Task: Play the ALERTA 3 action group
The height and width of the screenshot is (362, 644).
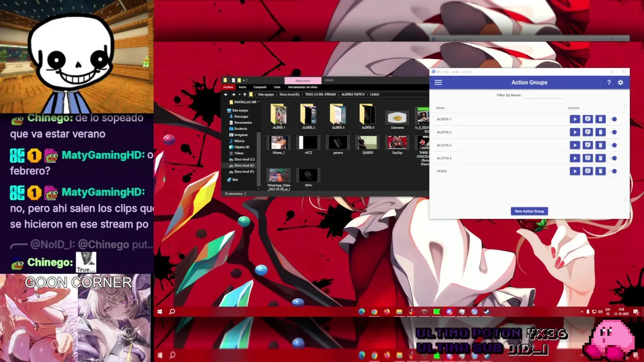Action: coord(575,145)
